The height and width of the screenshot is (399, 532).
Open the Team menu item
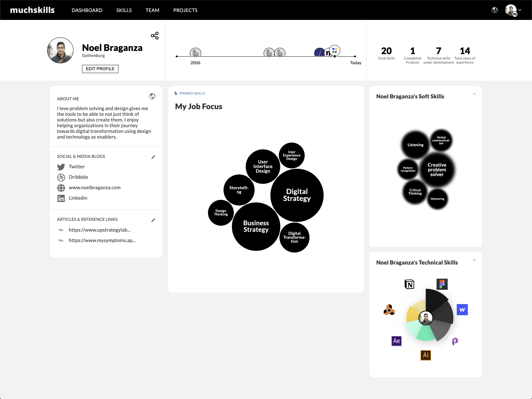click(x=152, y=10)
